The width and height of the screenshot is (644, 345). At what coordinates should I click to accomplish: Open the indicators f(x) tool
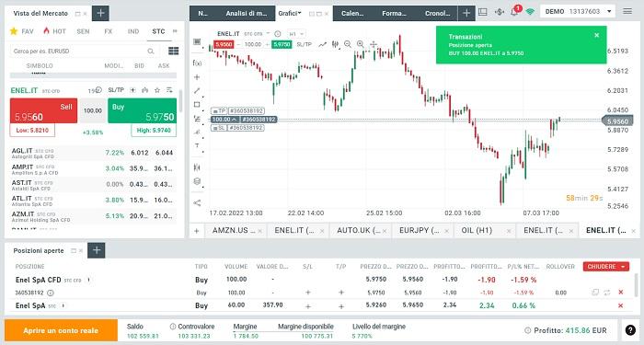pyautogui.click(x=197, y=63)
